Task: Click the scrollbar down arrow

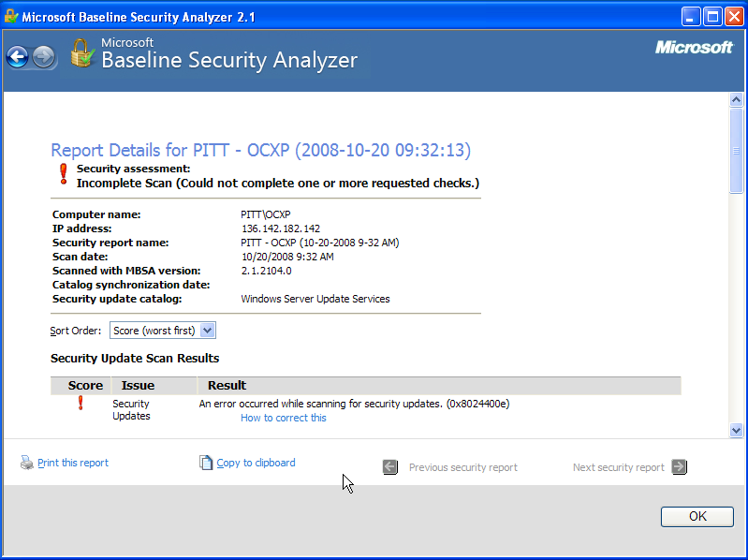Action: click(x=736, y=431)
